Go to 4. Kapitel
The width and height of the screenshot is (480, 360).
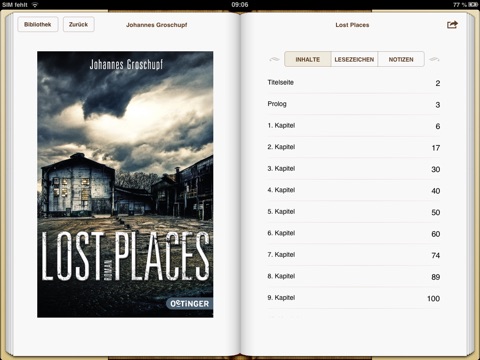pos(354,190)
